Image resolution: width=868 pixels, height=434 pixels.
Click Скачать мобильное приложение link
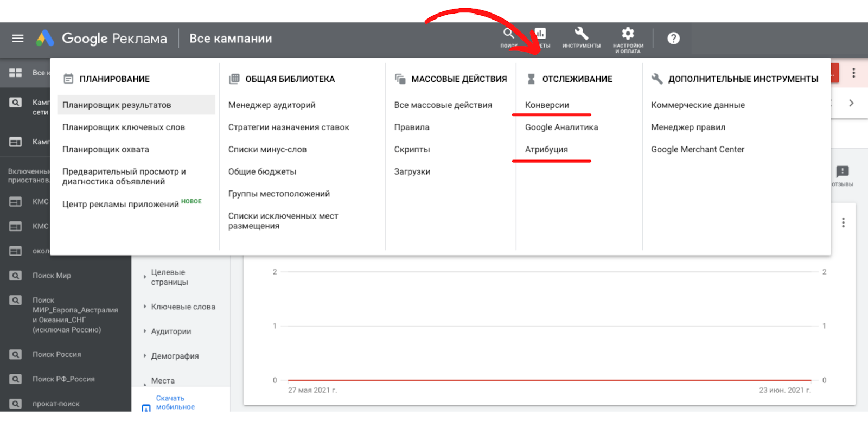pos(175,403)
